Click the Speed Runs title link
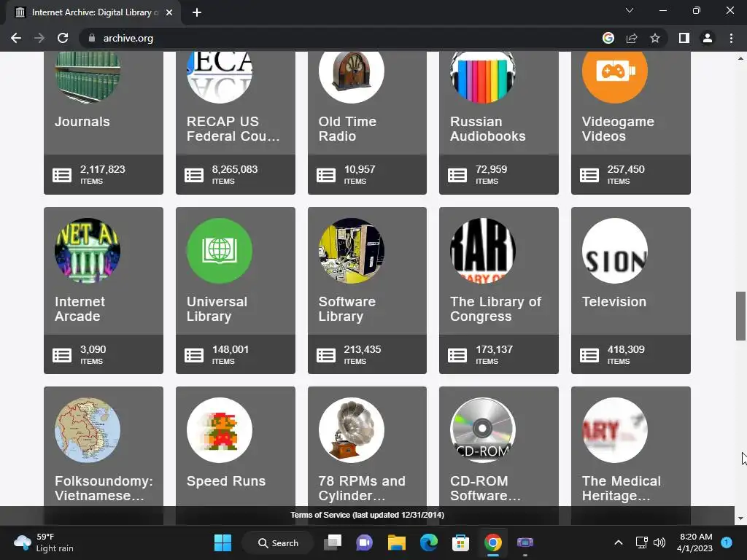The image size is (747, 560). pyautogui.click(x=226, y=481)
